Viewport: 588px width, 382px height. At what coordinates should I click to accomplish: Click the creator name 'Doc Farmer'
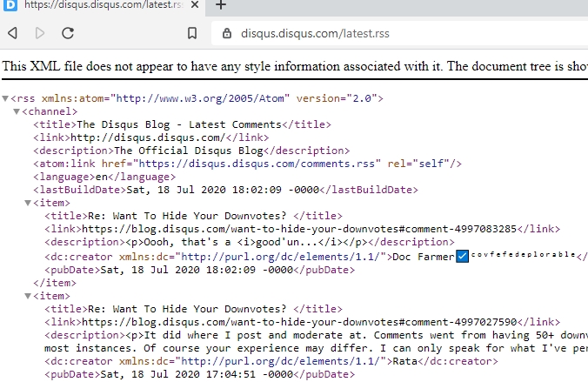pyautogui.click(x=424, y=257)
